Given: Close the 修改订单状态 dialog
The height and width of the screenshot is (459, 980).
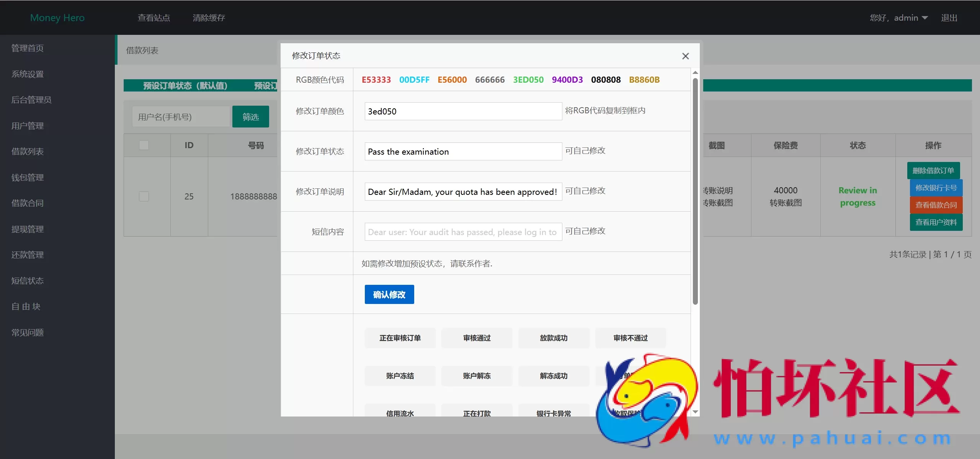Looking at the screenshot, I should pos(685,56).
